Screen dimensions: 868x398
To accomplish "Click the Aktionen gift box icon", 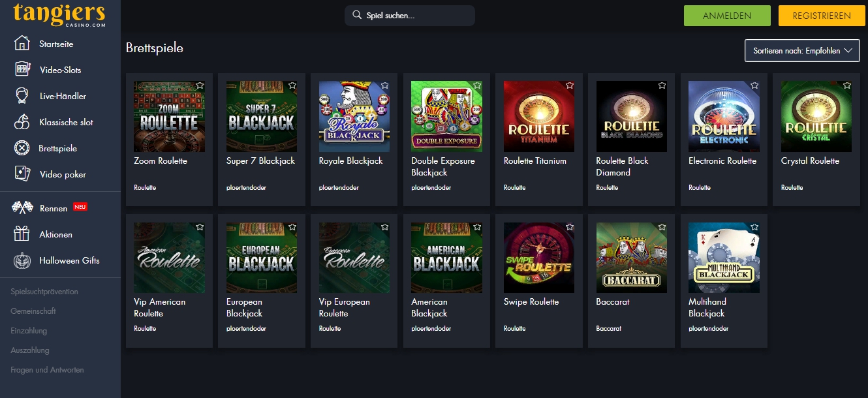I will [22, 234].
